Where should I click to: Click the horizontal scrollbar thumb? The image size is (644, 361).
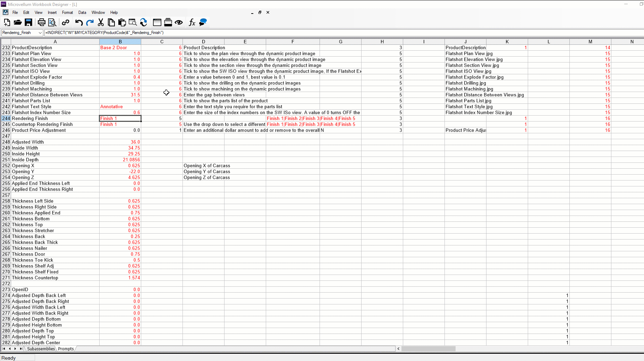pos(428,349)
